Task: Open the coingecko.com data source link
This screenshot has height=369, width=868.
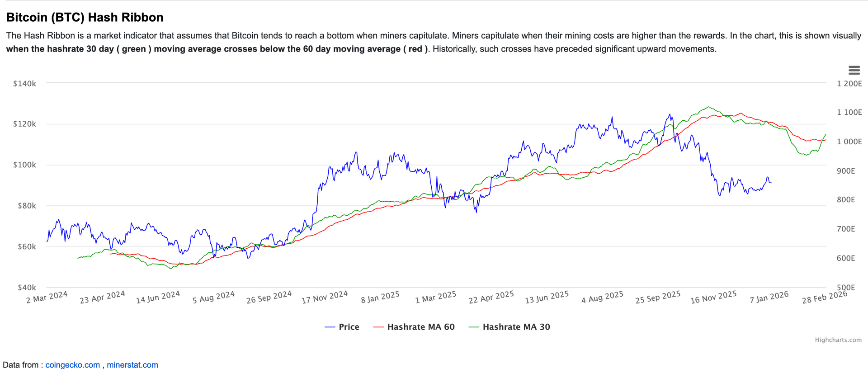Action: click(x=73, y=364)
